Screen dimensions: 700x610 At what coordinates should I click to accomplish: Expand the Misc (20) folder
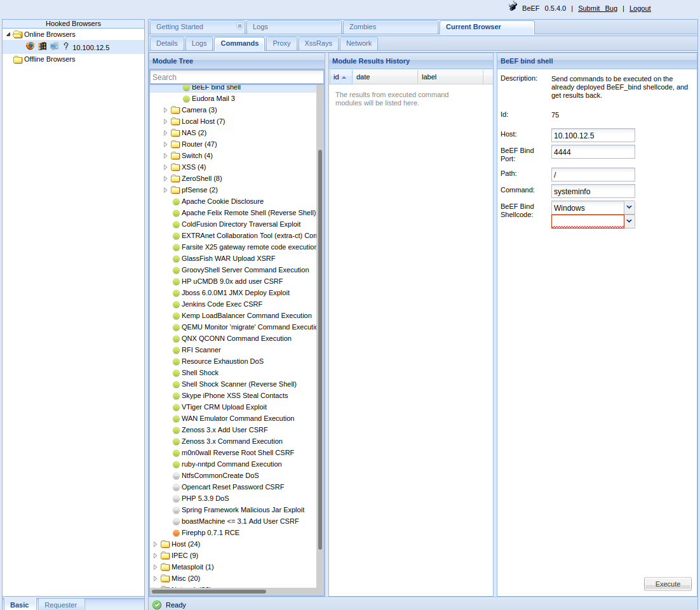coord(155,578)
